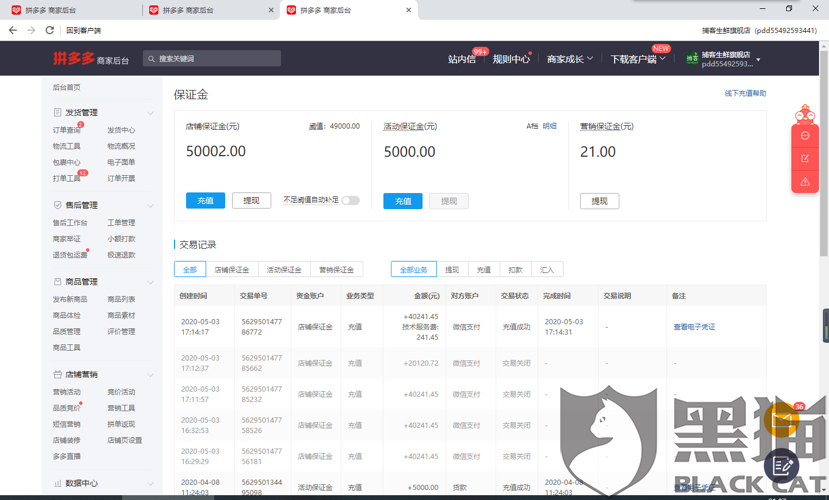Click the green shop avatar in the header

click(x=692, y=59)
